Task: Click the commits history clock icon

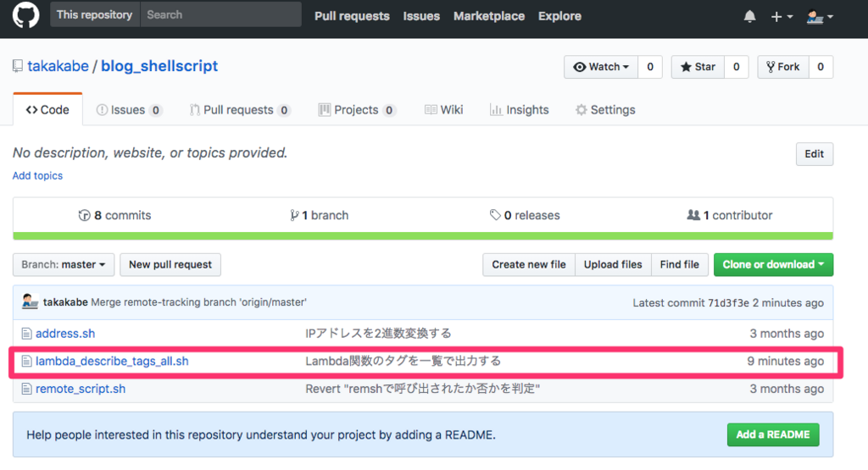Action: 84,215
